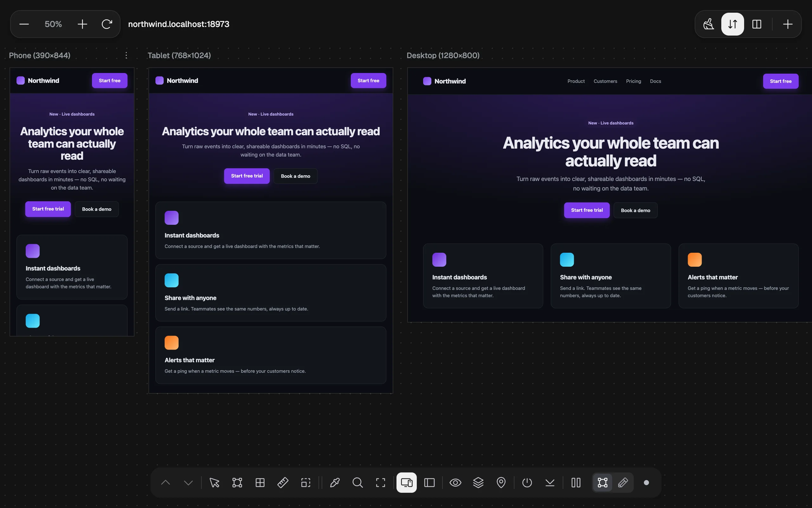Open the Phone viewport three-dot menu
This screenshot has width=812, height=508.
point(126,56)
